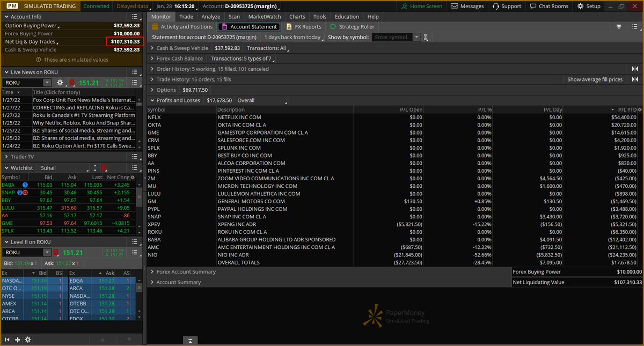Image resolution: width=644 pixels, height=346 pixels.
Task: Collapse the left sidebar with arrow icon
Action: 8,340
